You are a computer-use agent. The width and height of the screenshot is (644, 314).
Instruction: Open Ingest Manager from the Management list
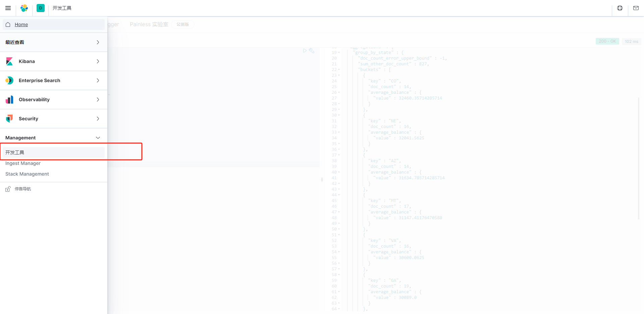[23, 163]
